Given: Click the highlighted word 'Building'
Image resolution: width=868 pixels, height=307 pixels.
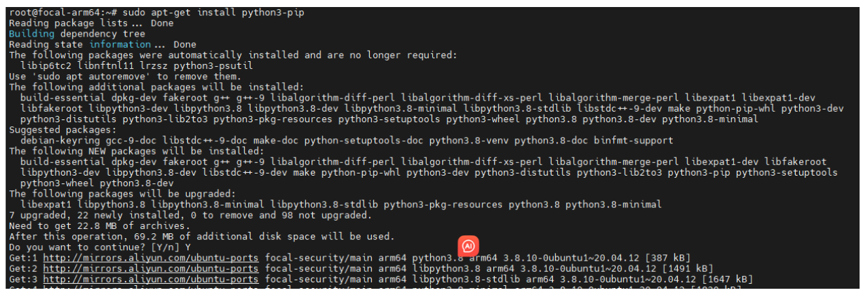Looking at the screenshot, I should point(32,34).
